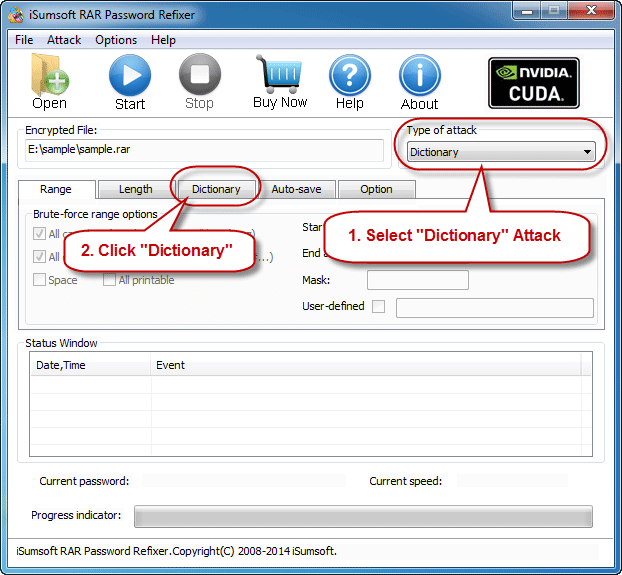The image size is (622, 575).
Task: Open the Help question mark icon
Action: pos(349,82)
